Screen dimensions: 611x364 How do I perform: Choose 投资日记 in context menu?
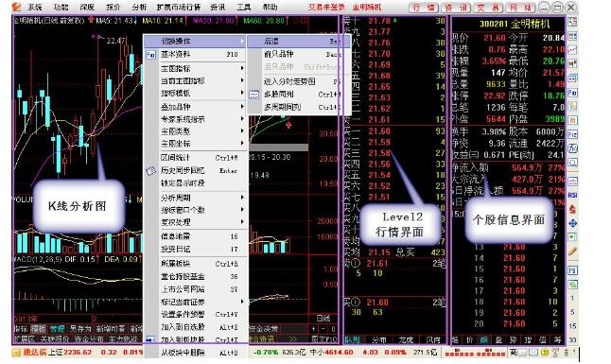click(195, 249)
